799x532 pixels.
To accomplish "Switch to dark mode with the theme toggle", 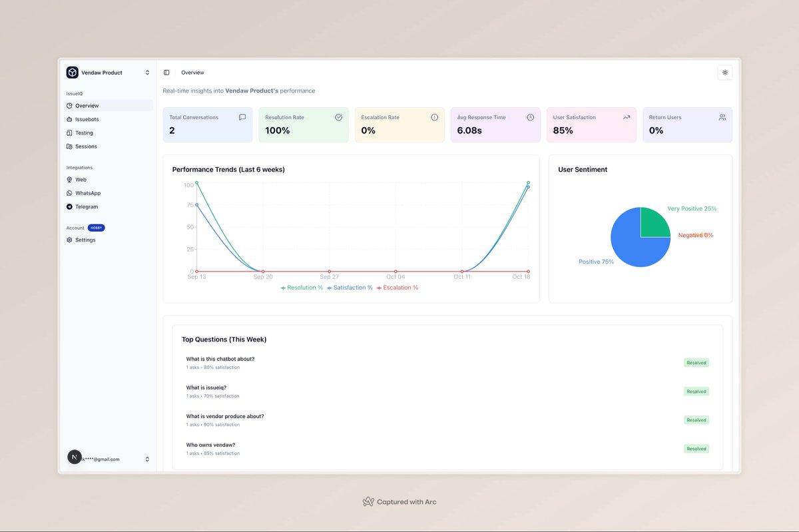I will (x=724, y=72).
